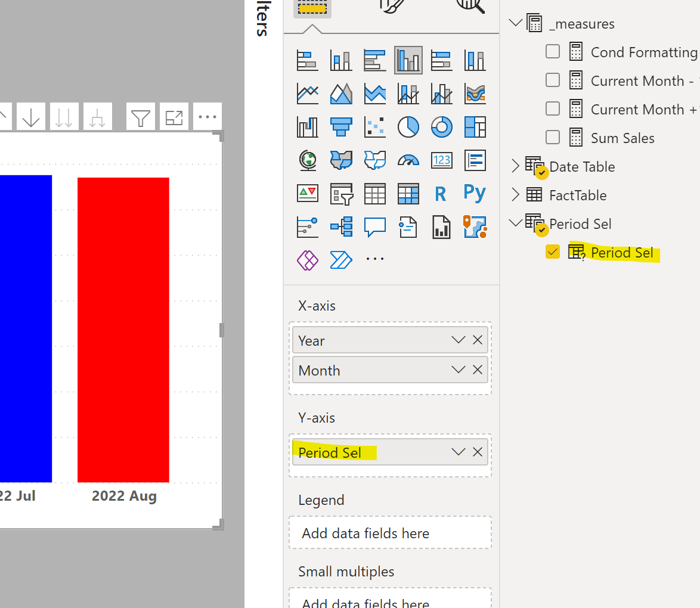Select the gauge visual

[408, 160]
